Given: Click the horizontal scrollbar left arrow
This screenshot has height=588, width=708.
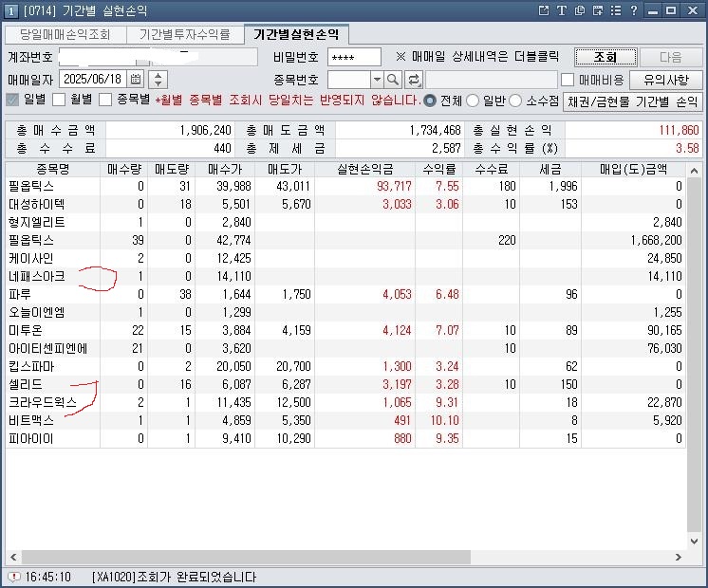Looking at the screenshot, I should 13,557.
